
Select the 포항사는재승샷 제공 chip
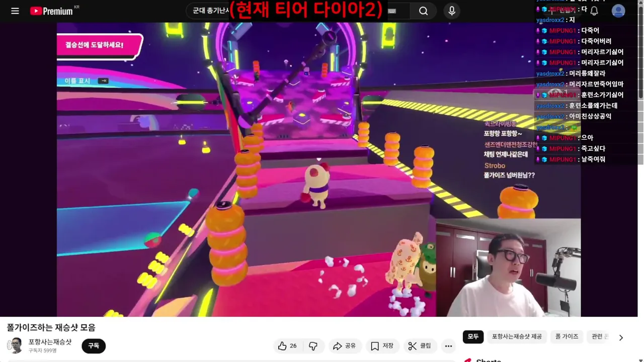517,336
